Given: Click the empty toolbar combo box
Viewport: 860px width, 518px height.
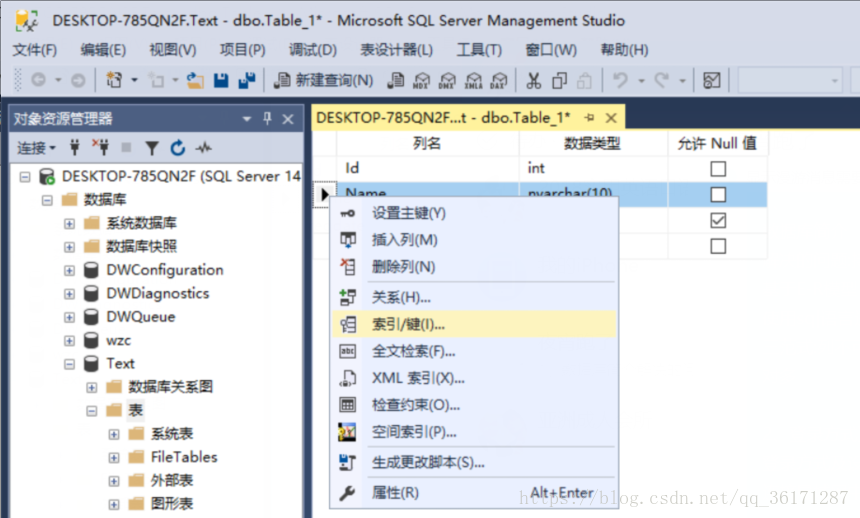Looking at the screenshot, I should pyautogui.click(x=790, y=81).
